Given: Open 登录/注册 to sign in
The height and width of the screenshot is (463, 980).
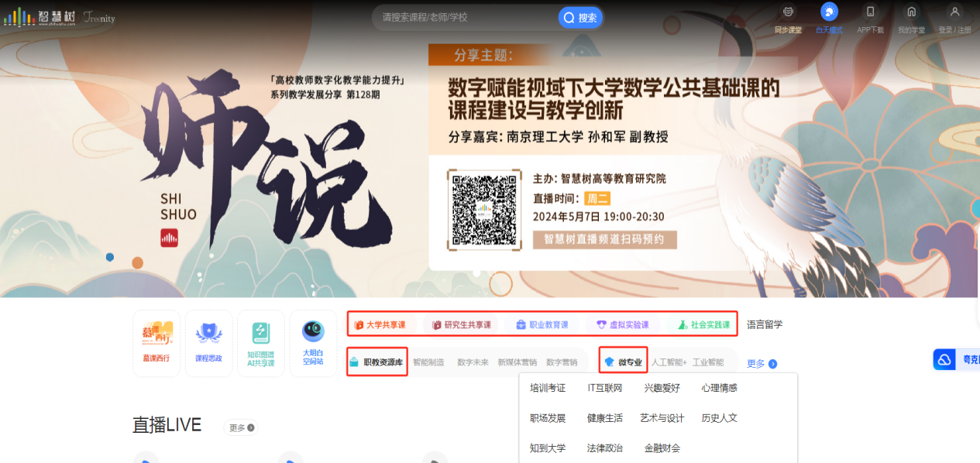Looking at the screenshot, I should (955, 15).
